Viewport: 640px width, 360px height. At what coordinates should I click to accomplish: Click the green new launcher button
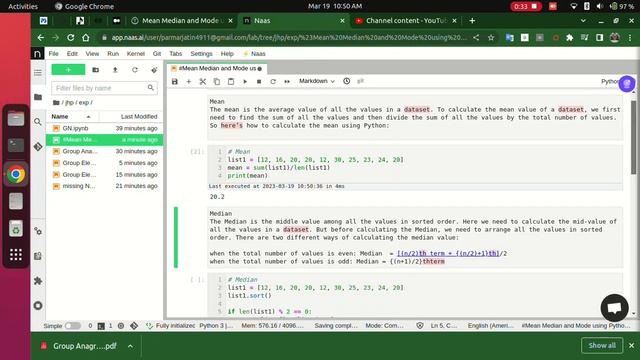coord(68,70)
